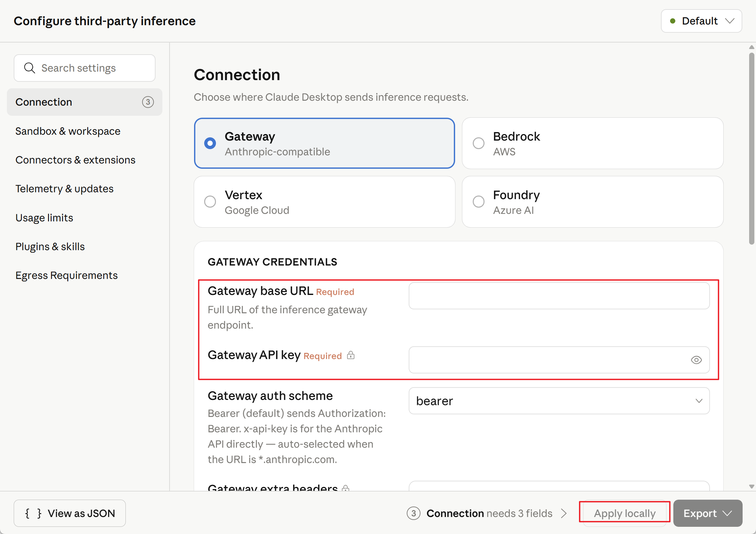The width and height of the screenshot is (756, 534).
Task: Open the Default profile dropdown
Action: point(701,21)
